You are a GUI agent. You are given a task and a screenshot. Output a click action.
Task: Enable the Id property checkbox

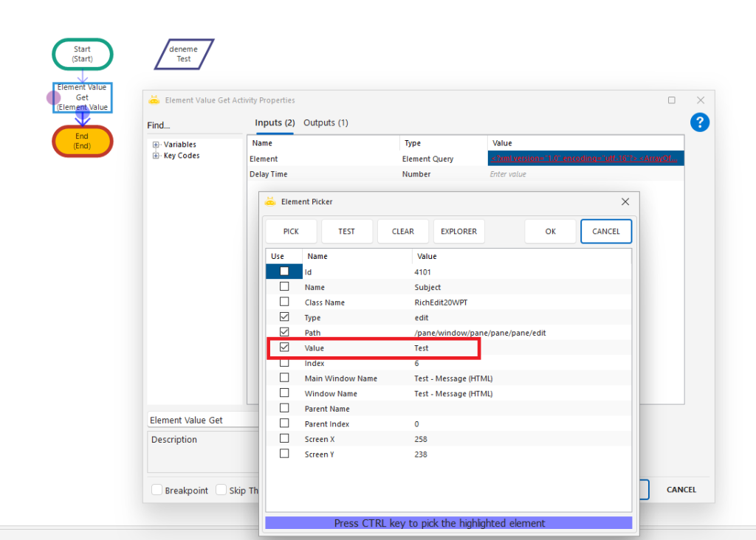click(284, 271)
